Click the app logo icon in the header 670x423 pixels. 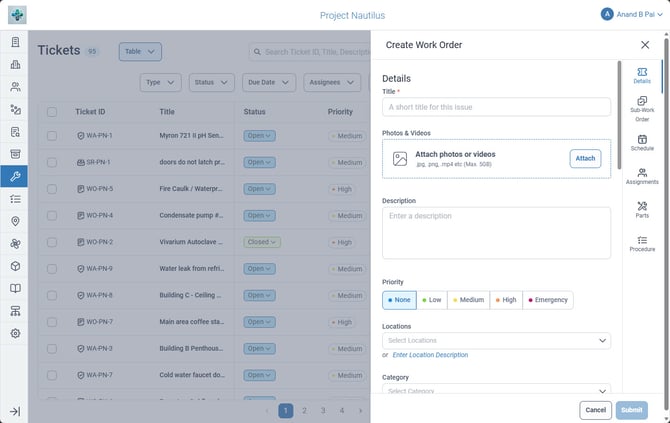(x=17, y=15)
